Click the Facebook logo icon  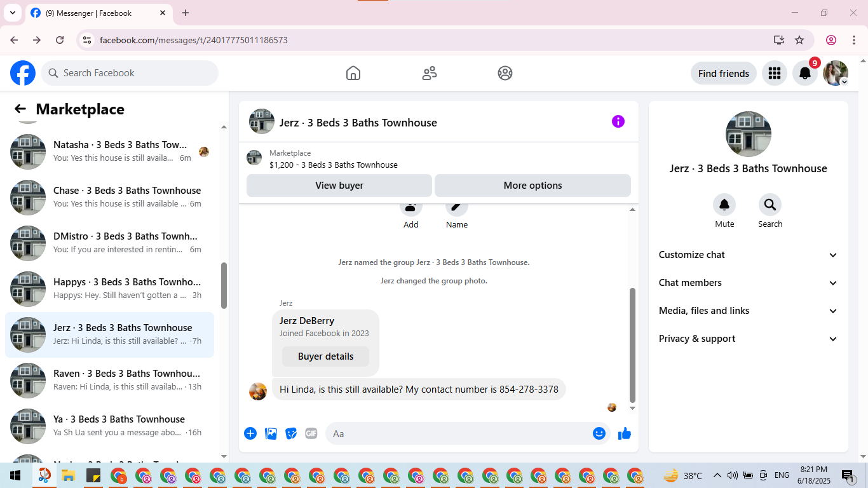23,73
